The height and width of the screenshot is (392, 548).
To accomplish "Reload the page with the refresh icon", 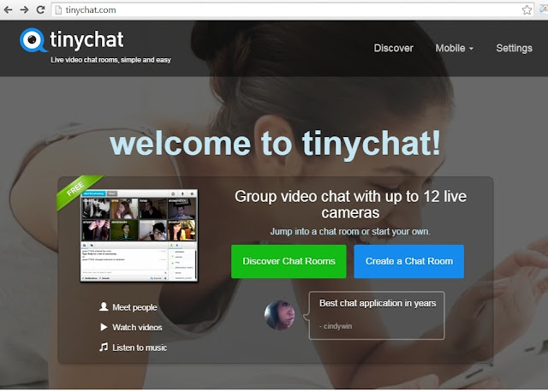I will pos(40,9).
